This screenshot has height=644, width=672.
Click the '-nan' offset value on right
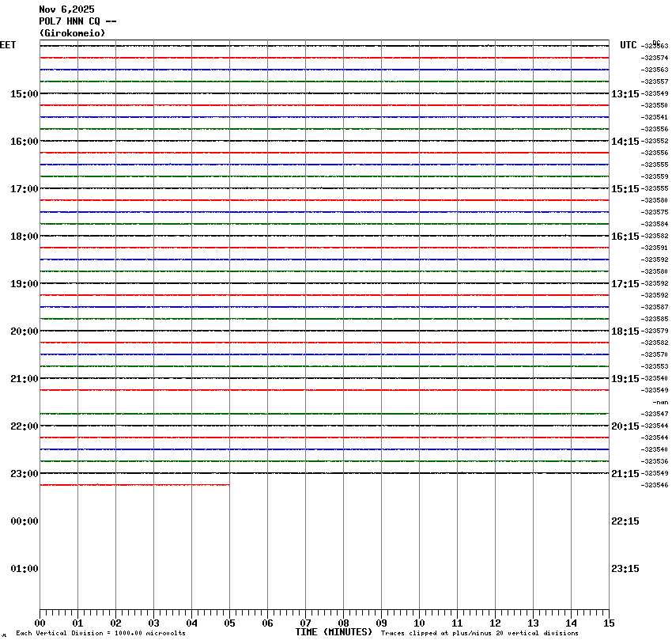click(660, 402)
